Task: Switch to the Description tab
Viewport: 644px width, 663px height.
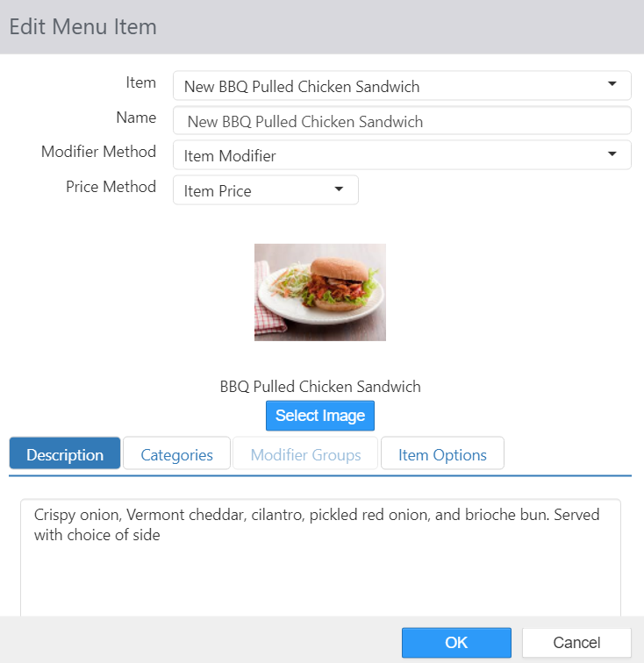Action: pos(65,454)
